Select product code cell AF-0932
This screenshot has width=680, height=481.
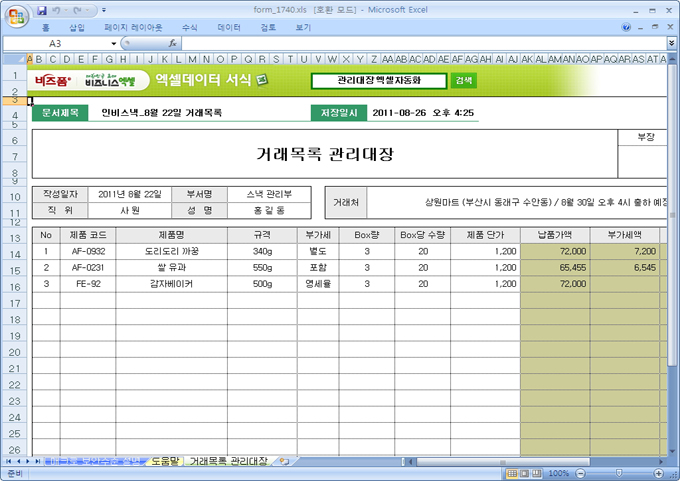click(88, 252)
